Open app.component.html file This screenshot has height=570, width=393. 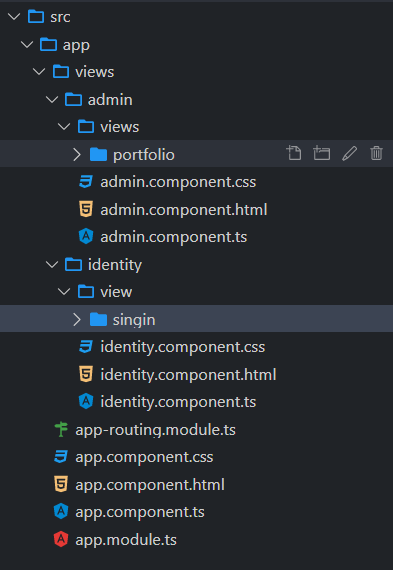tap(150, 485)
